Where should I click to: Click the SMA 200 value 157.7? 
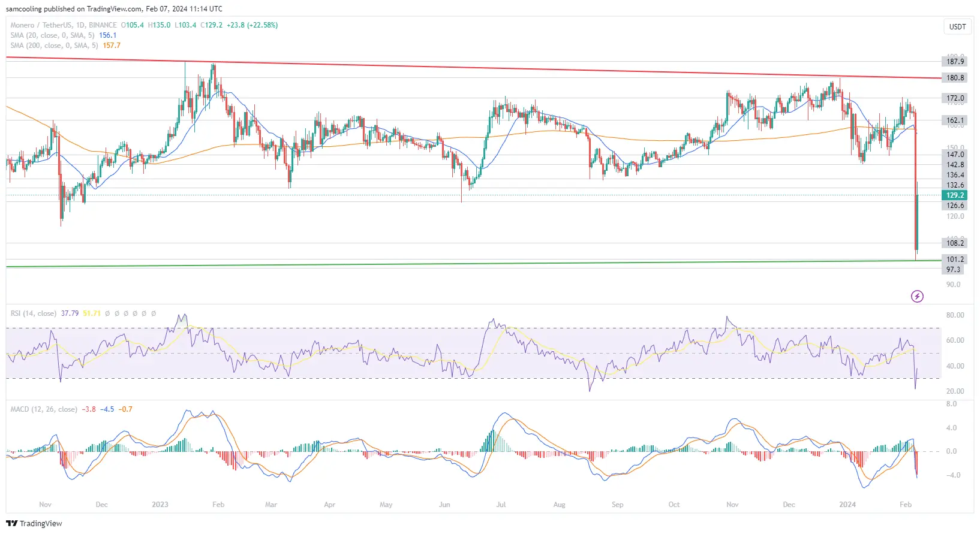[112, 46]
